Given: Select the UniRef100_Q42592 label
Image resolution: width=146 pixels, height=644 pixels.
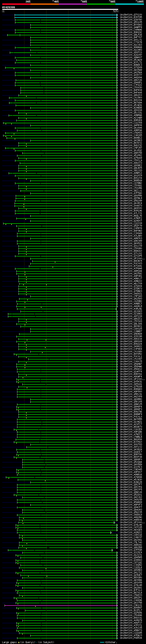Looking at the screenshot, I should tap(131, 273).
